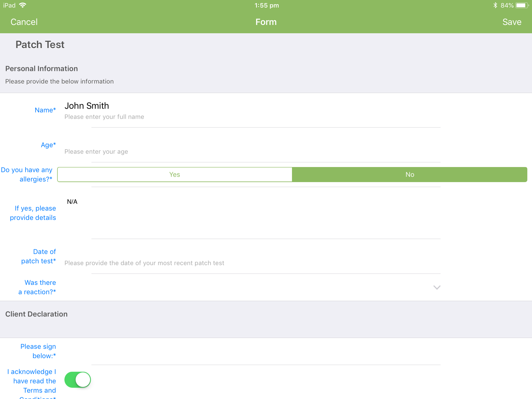Screen dimensions: 532x399
Task: Tap the battery indicator at top right
Action: click(x=521, y=5)
